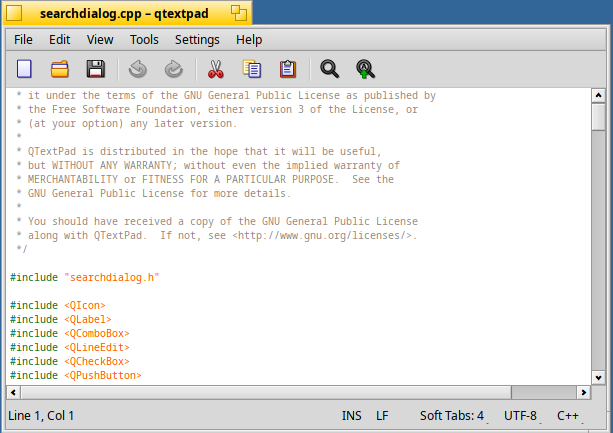Screen dimensions: 613x433
Task: Click the vertical scrollbar thumb
Action: (598, 116)
